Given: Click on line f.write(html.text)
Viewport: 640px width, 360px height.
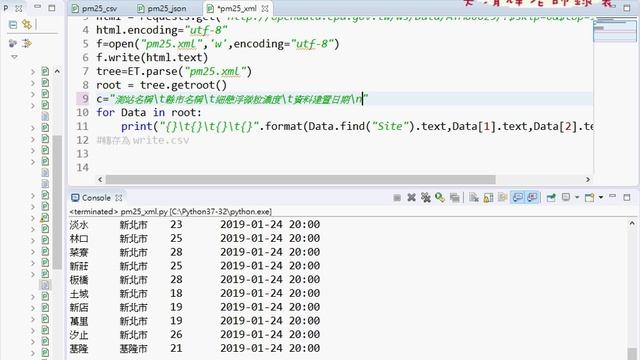Looking at the screenshot, I should 152,58.
